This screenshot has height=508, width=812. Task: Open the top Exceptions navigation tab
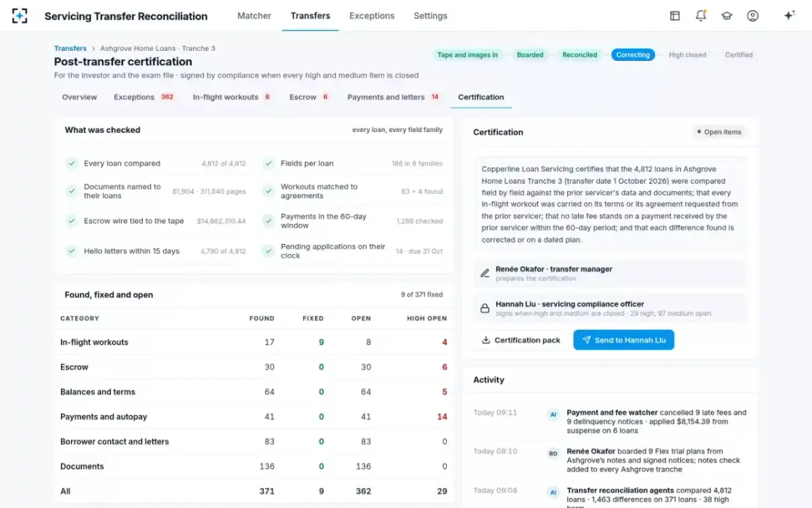point(371,16)
